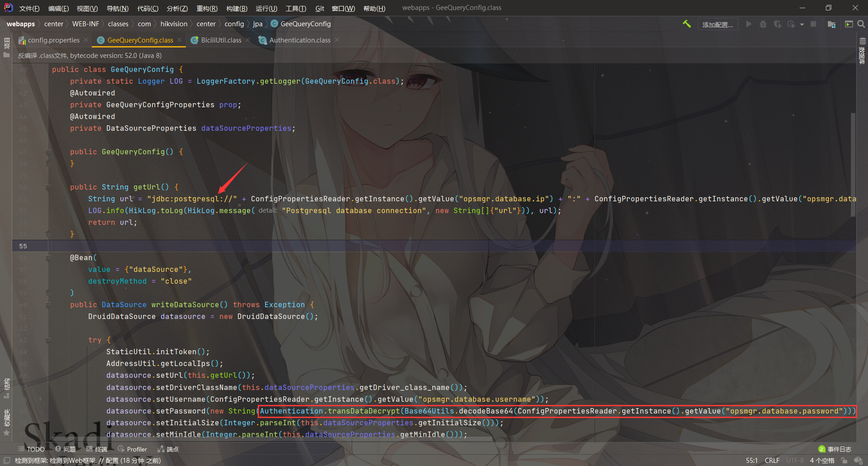The image size is (868, 466).
Task: Click the jpa breadcrumb
Action: (258, 24)
